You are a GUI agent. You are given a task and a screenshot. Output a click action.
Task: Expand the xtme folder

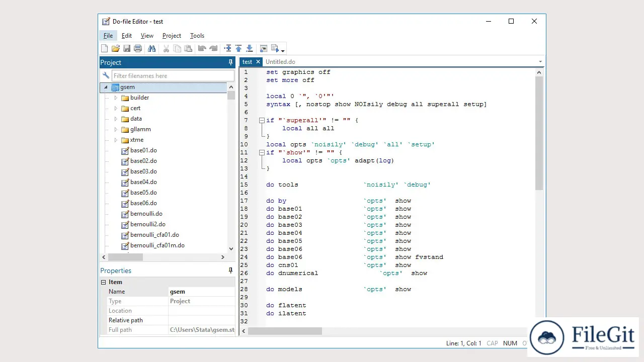click(116, 140)
